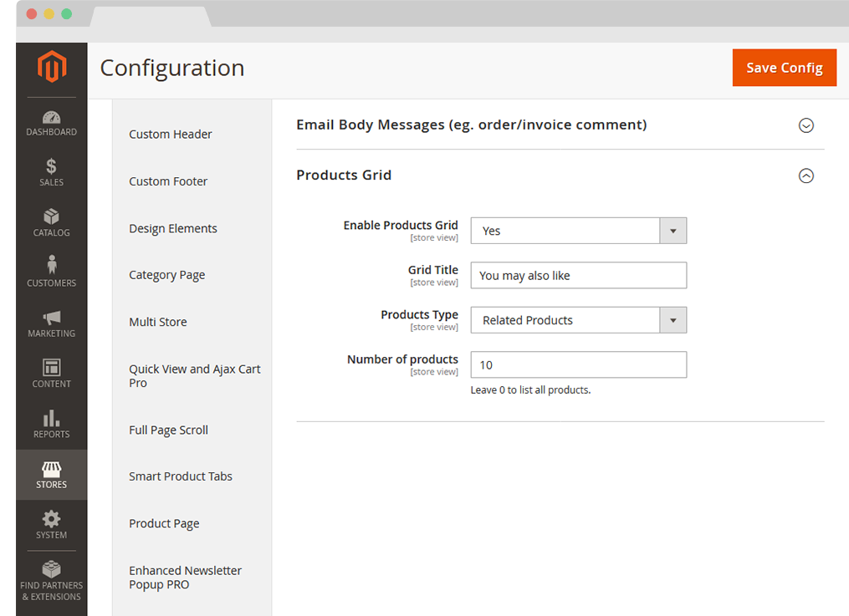The image size is (849, 616).
Task: Click the Magento logo icon
Action: 51,69
